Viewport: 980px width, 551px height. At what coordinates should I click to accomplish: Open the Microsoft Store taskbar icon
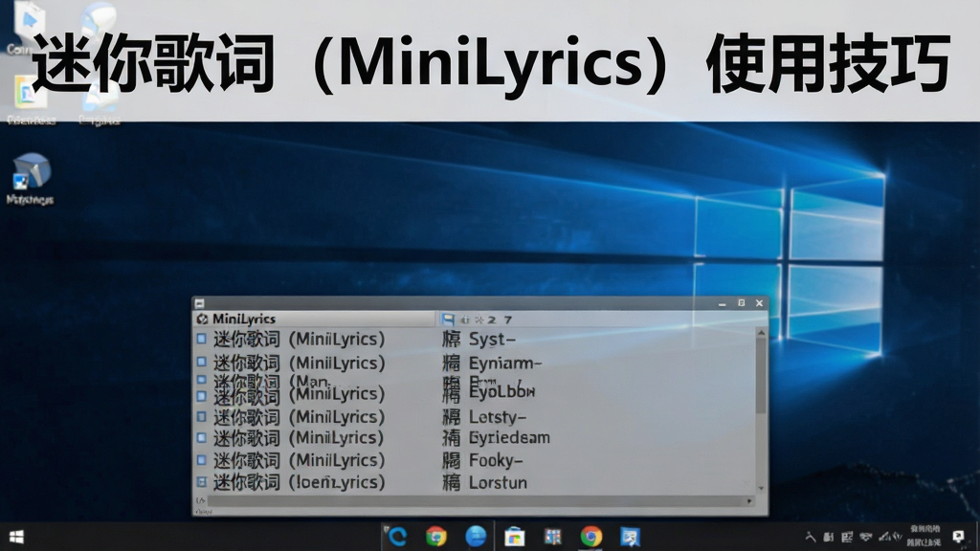click(x=514, y=537)
